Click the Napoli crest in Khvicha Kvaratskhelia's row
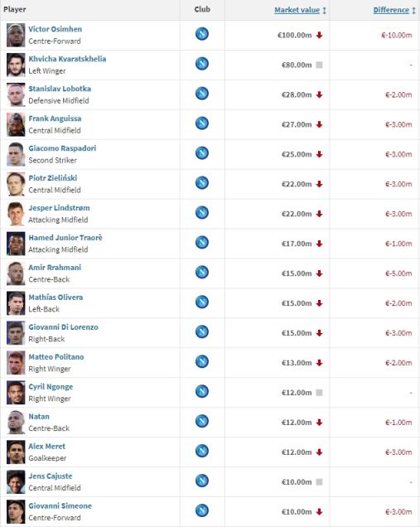Viewport: 420px width, 527px height. 202,64
